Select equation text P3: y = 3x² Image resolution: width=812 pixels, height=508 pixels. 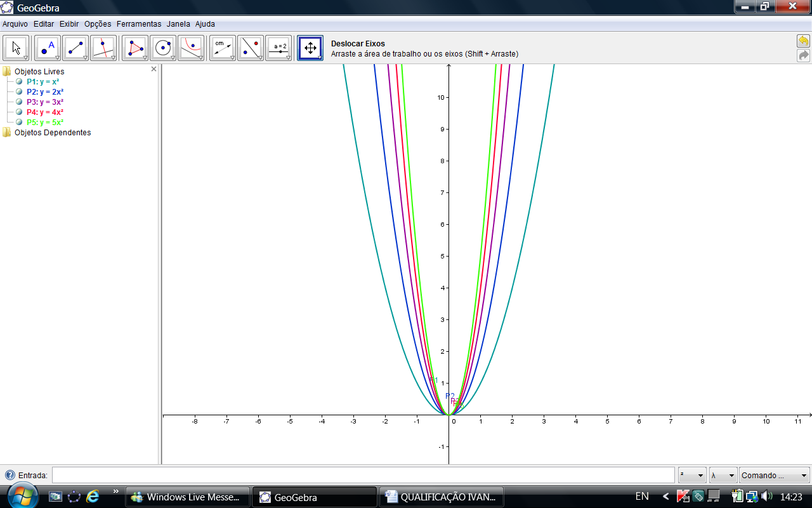pyautogui.click(x=45, y=102)
